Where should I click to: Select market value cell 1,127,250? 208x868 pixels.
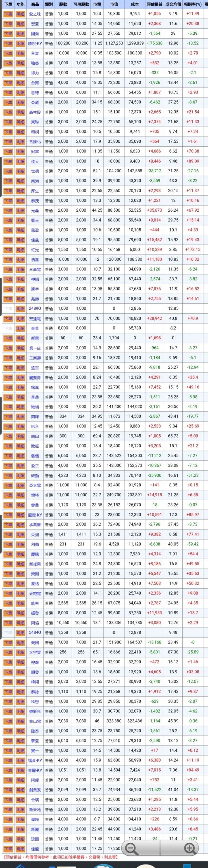(x=114, y=44)
